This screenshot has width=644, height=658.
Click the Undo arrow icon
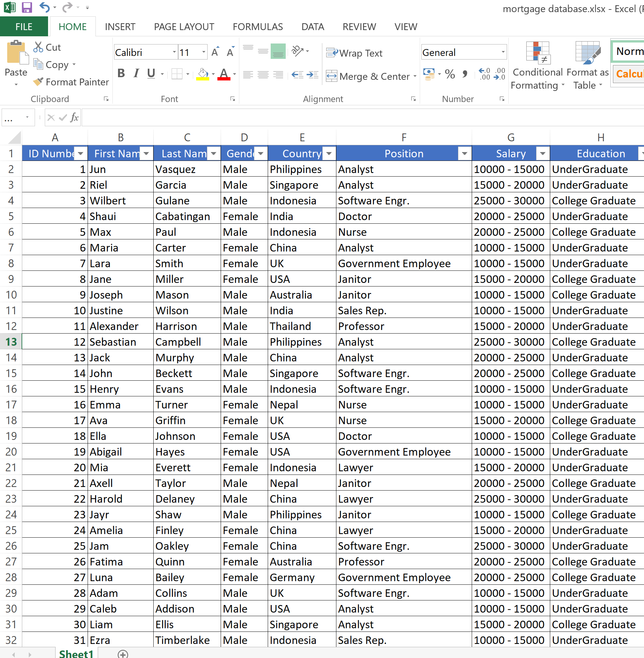(x=44, y=7)
